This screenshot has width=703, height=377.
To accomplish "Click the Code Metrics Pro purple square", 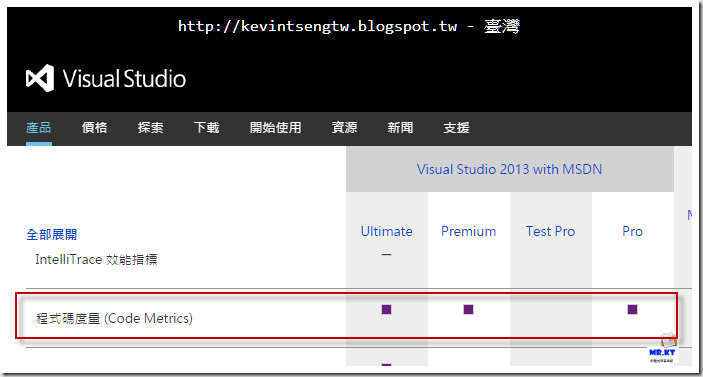I will [x=633, y=309].
